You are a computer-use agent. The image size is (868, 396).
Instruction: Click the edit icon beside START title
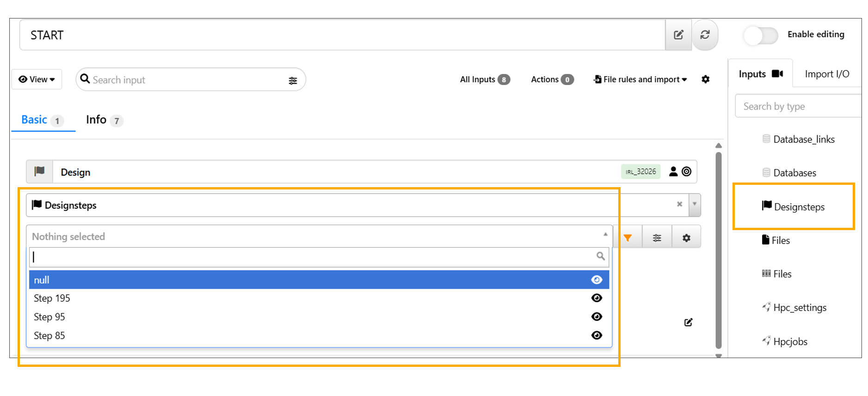pos(678,35)
